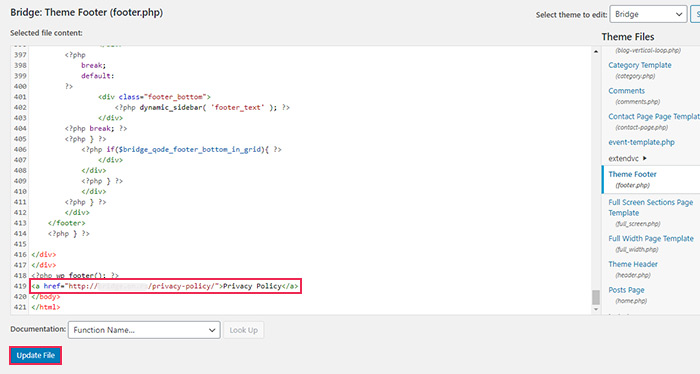Click wp_footer() code on line 418
The width and height of the screenshot is (700, 374).
point(75,275)
